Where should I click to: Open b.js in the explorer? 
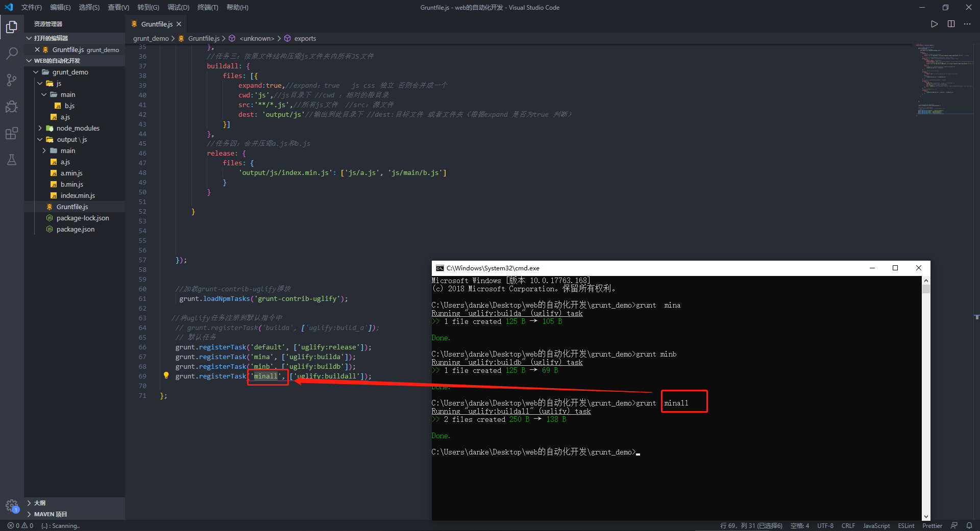coord(75,106)
